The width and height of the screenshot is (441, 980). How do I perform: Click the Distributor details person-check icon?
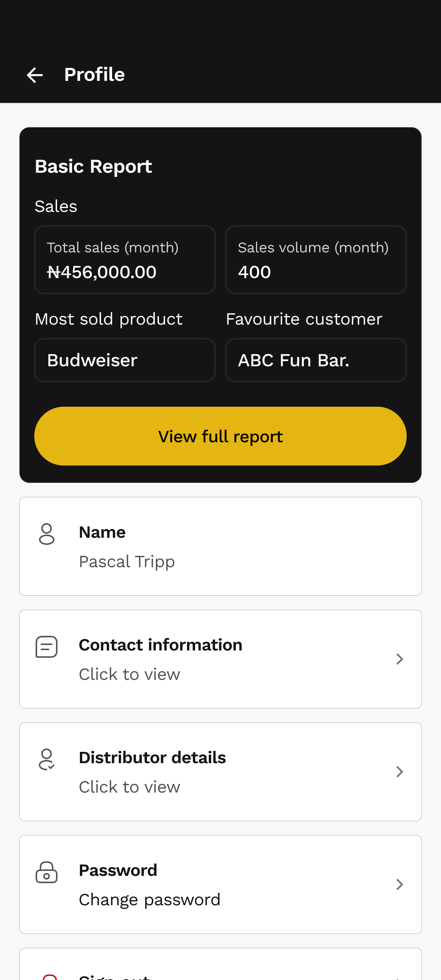click(47, 759)
